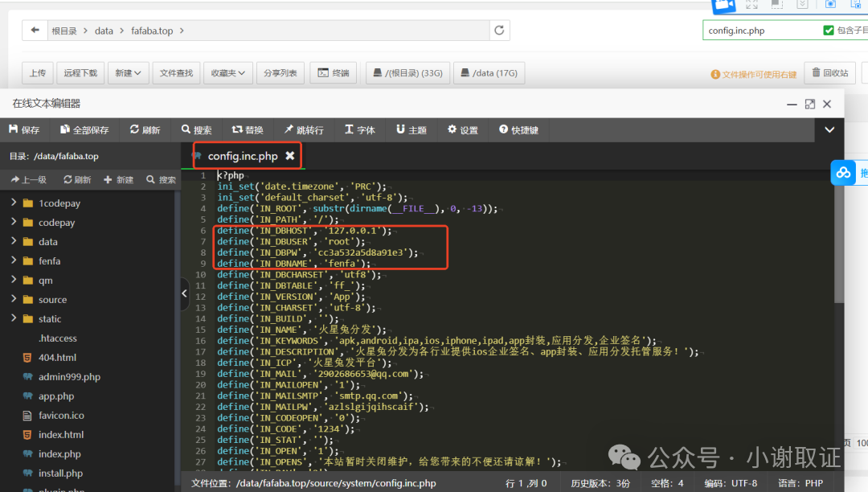The width and height of the screenshot is (868, 492).
Task: Select the /data (17G) disk
Action: (489, 73)
